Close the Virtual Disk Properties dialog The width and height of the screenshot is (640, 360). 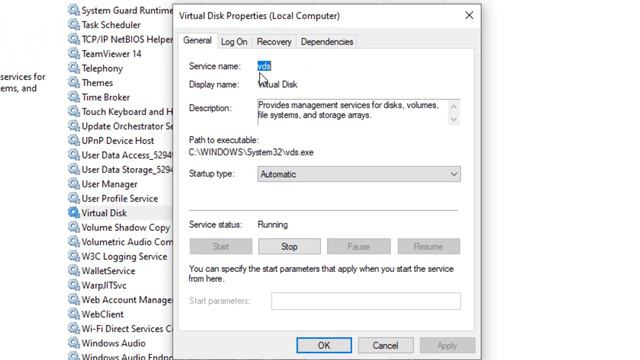(469, 16)
